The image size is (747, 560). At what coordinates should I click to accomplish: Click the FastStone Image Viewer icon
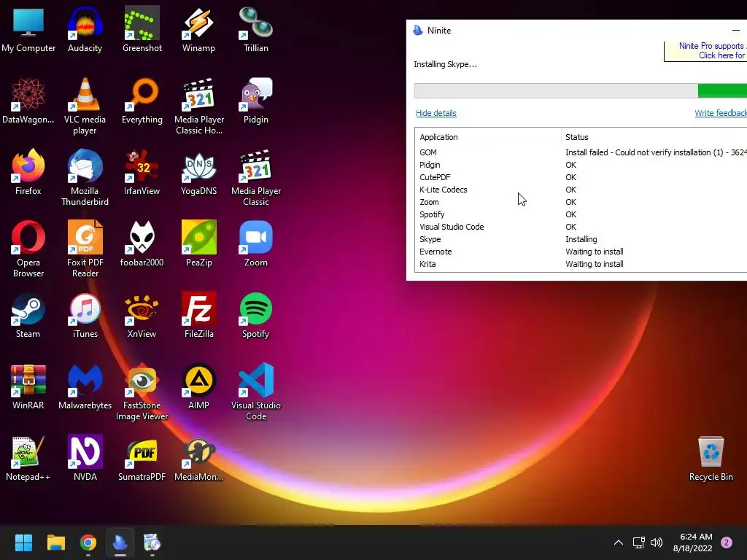click(142, 392)
